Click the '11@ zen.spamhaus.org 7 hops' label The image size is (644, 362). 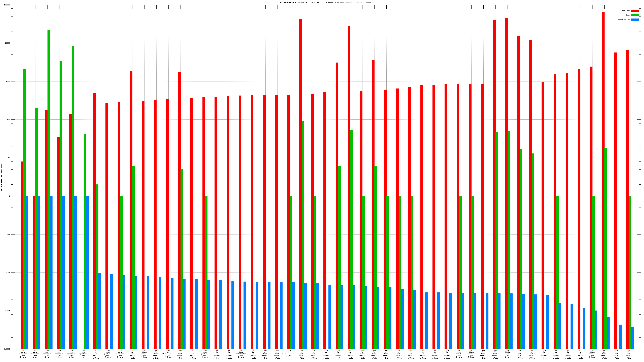tap(120, 354)
